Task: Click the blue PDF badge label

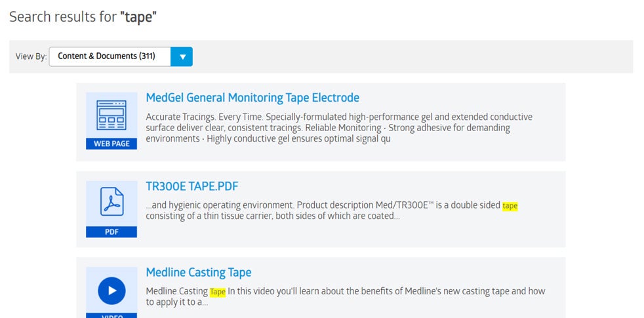Action: pyautogui.click(x=111, y=231)
